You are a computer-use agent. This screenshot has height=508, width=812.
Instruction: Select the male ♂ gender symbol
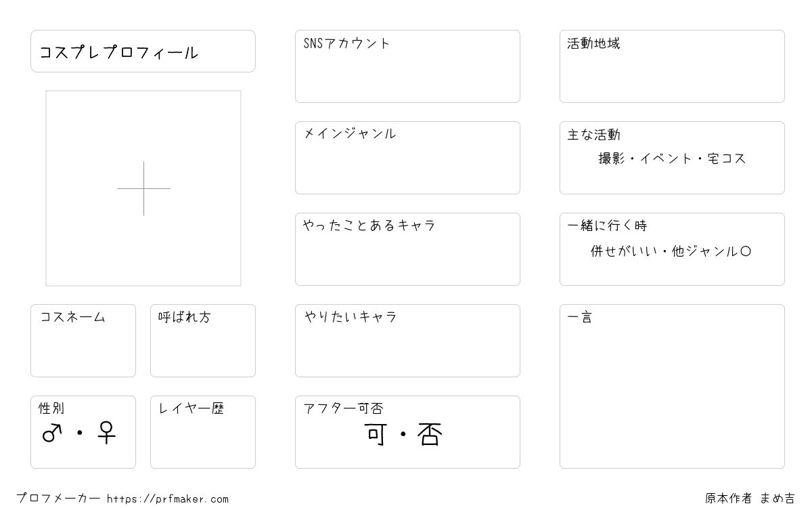53,432
